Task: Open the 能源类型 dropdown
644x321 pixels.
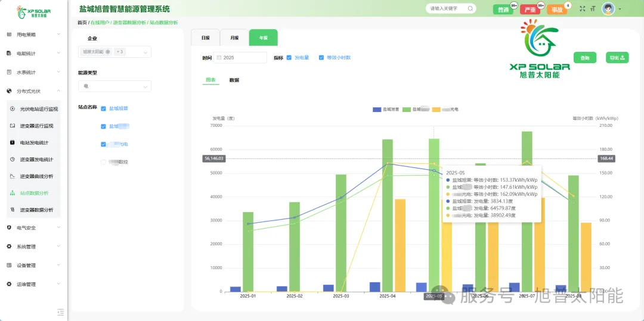Action: coord(114,86)
